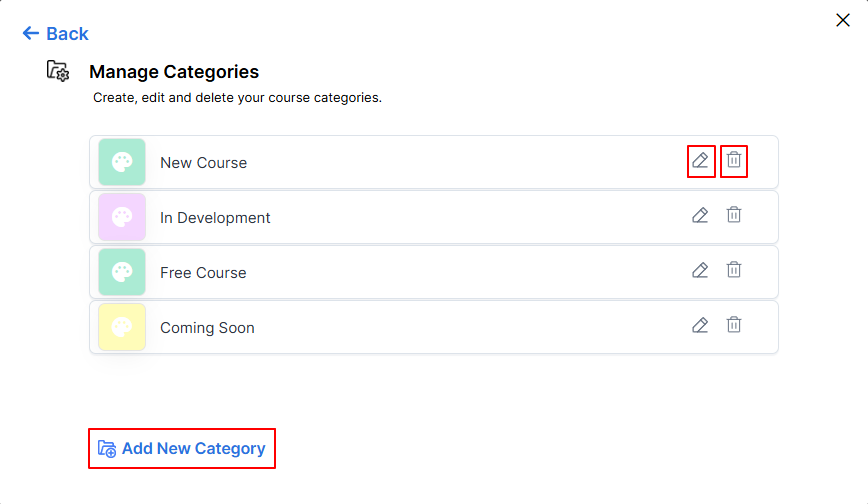Click the yellow Coming Soon color swatch
This screenshot has width=868, height=504.
click(x=122, y=327)
